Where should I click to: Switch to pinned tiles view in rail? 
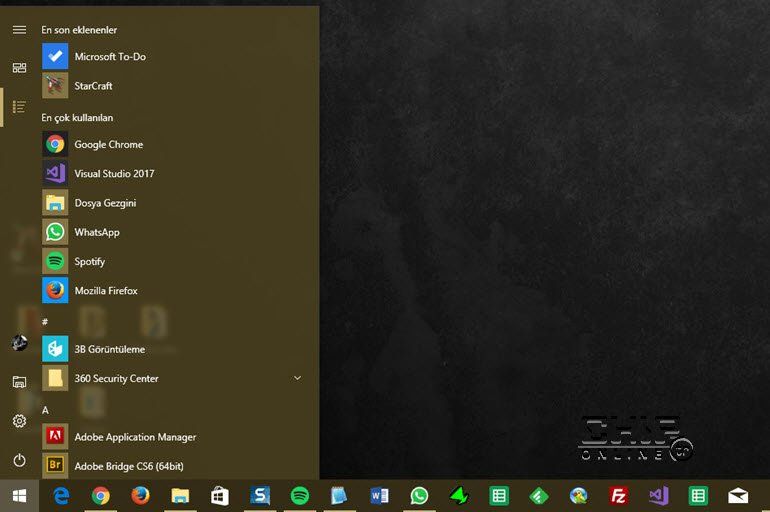coord(19,68)
